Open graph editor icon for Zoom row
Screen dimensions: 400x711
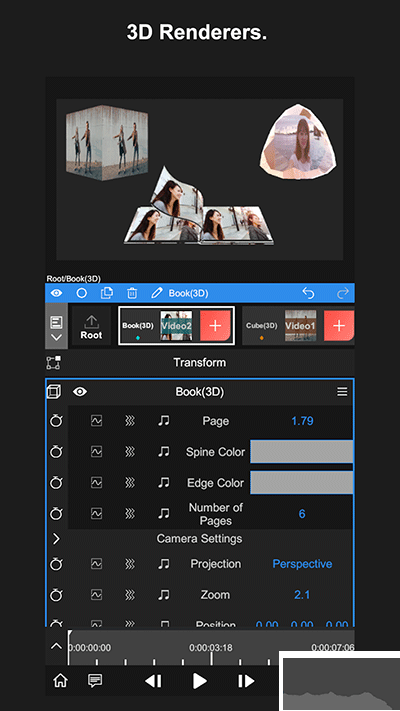(96, 594)
